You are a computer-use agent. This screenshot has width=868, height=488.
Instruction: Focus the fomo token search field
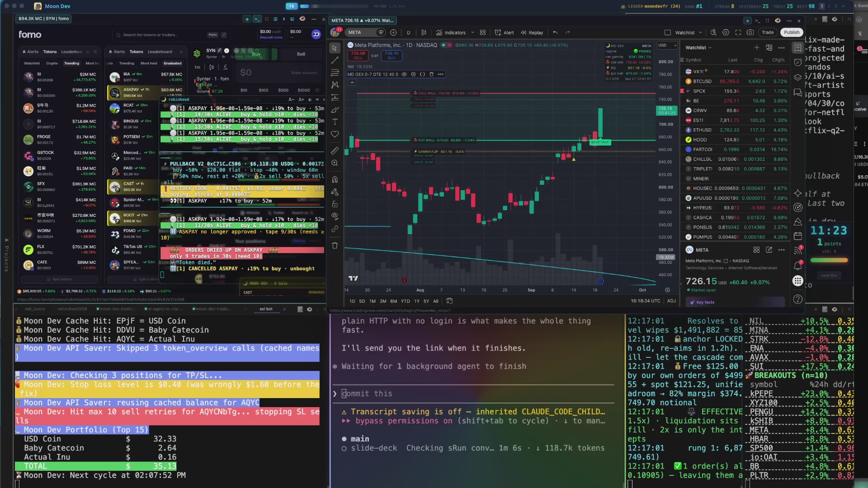coord(172,35)
